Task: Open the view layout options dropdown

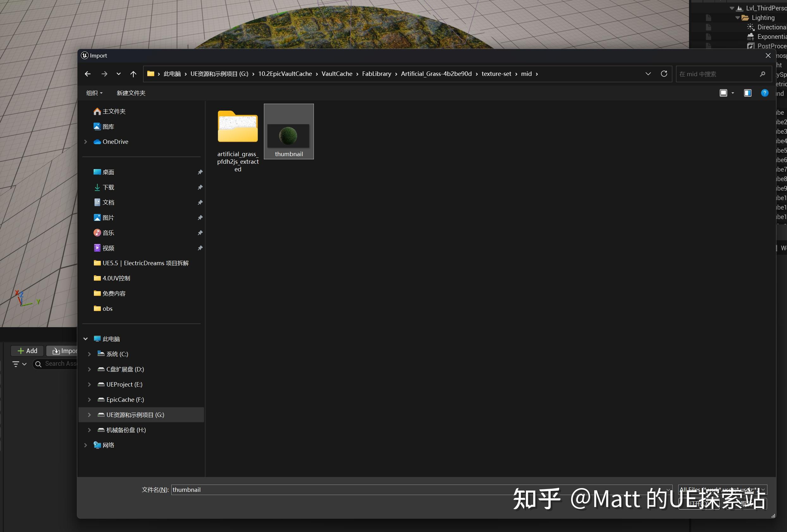Action: pyautogui.click(x=733, y=93)
